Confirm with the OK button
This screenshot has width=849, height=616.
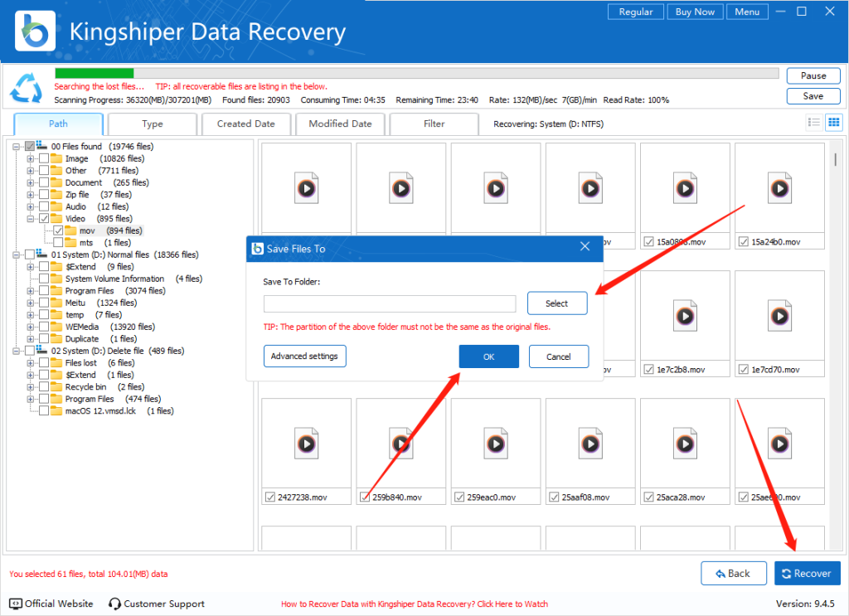click(488, 357)
